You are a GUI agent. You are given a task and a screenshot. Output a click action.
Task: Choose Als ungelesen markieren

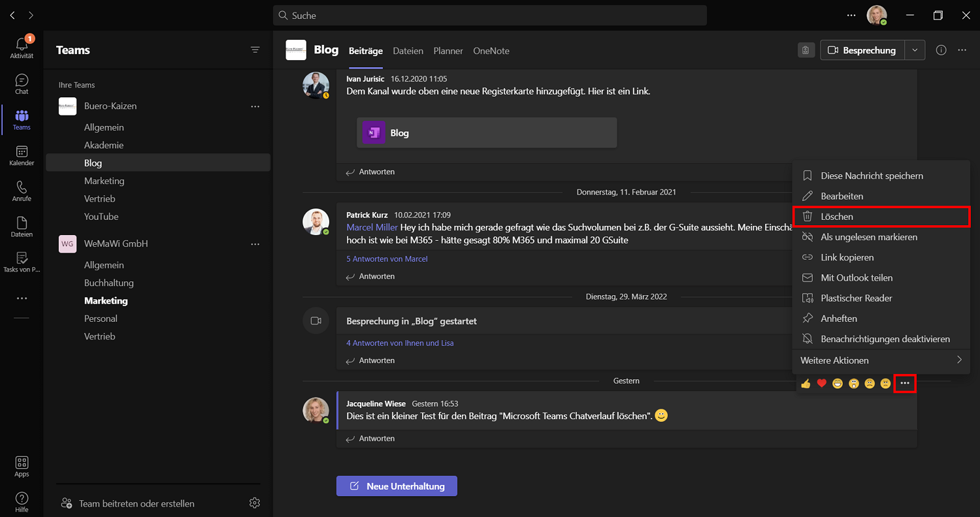881,237
